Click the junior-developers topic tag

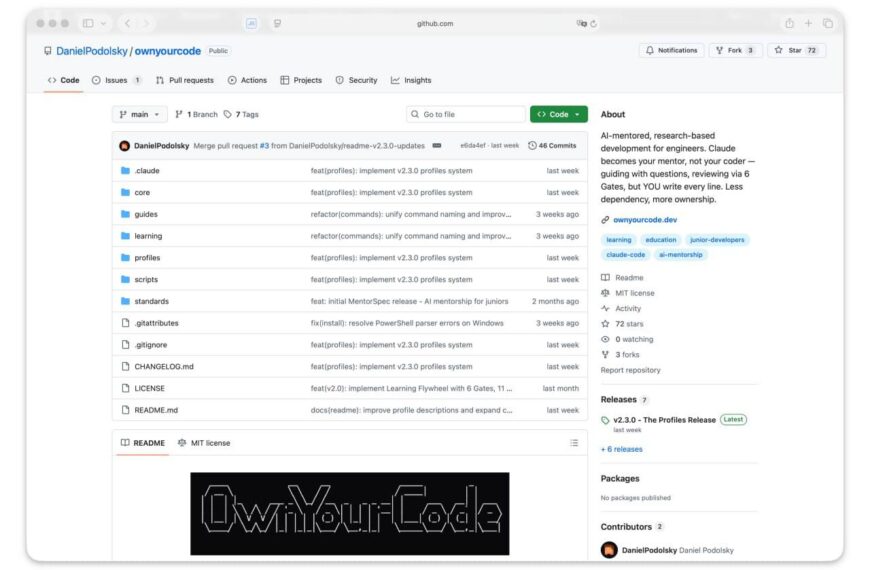click(717, 240)
